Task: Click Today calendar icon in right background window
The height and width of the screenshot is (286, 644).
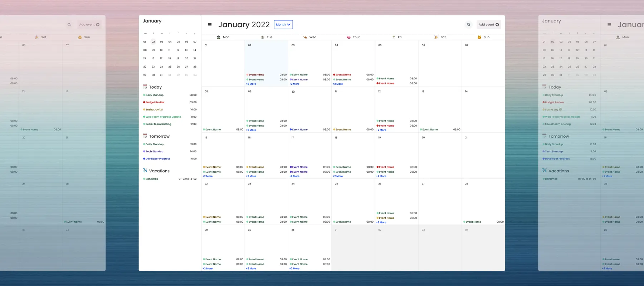Action: [x=544, y=87]
